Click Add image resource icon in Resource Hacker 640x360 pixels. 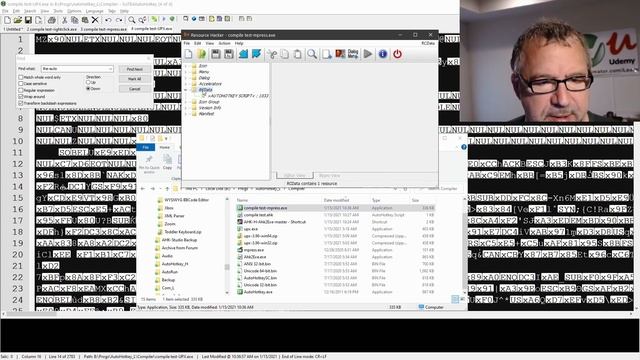pos(340,54)
